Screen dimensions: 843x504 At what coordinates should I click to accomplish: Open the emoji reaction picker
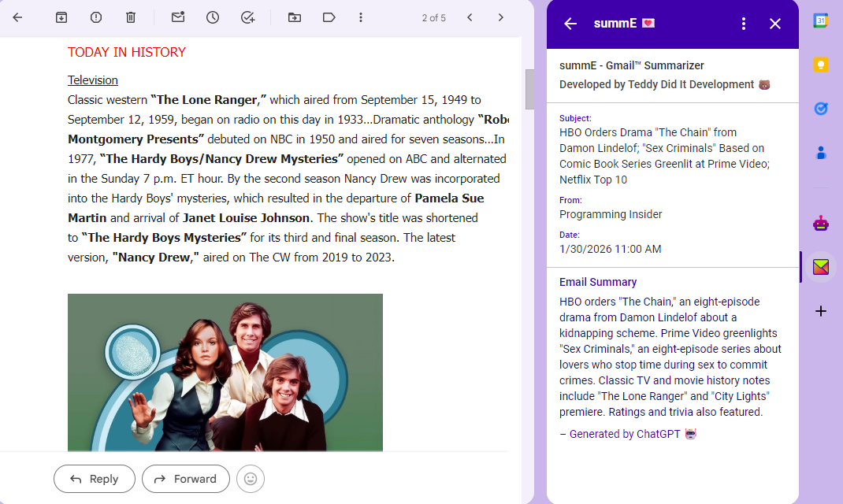pos(251,479)
